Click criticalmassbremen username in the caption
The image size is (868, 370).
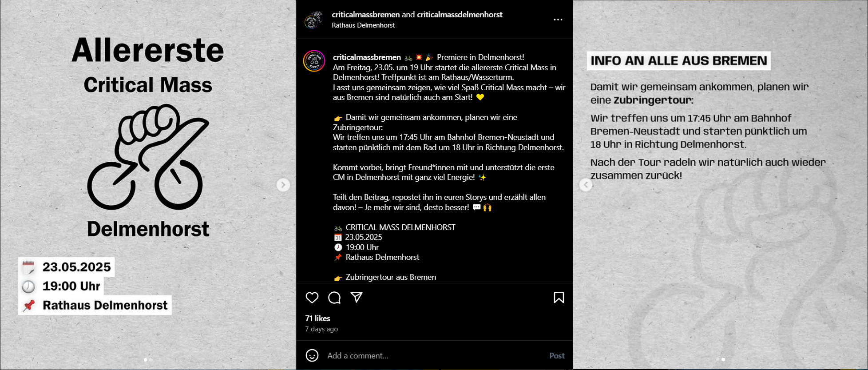pos(367,57)
